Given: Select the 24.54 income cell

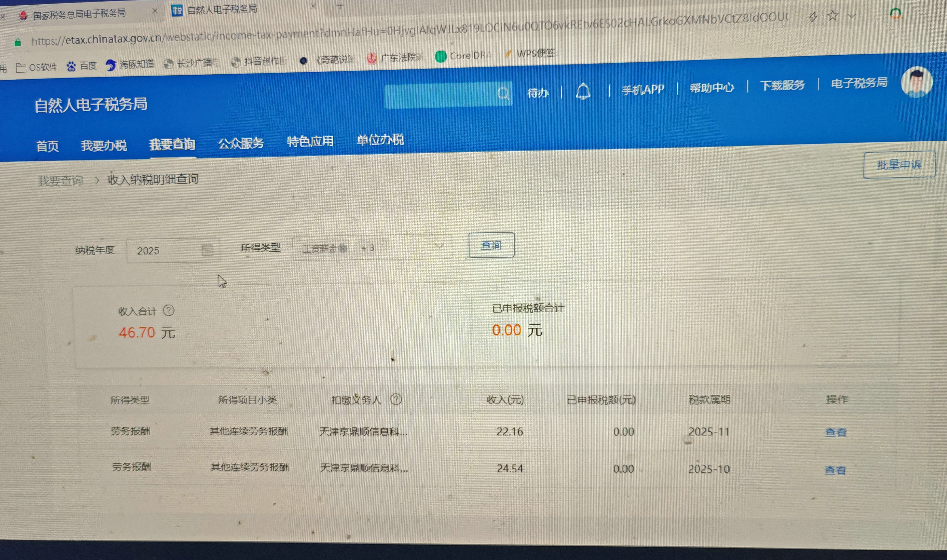Looking at the screenshot, I should (510, 468).
